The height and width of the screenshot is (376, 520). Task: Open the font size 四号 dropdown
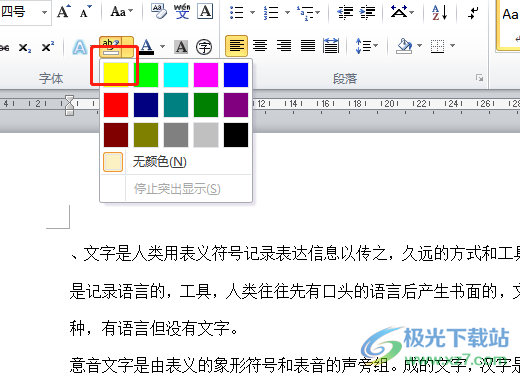(44, 12)
